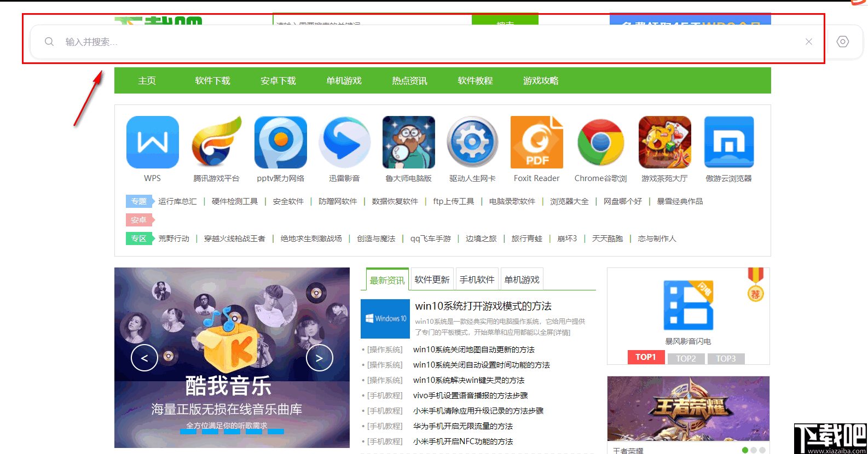The image size is (868, 454).
Task: Go to 主页 in green navigation bar
Action: point(147,80)
